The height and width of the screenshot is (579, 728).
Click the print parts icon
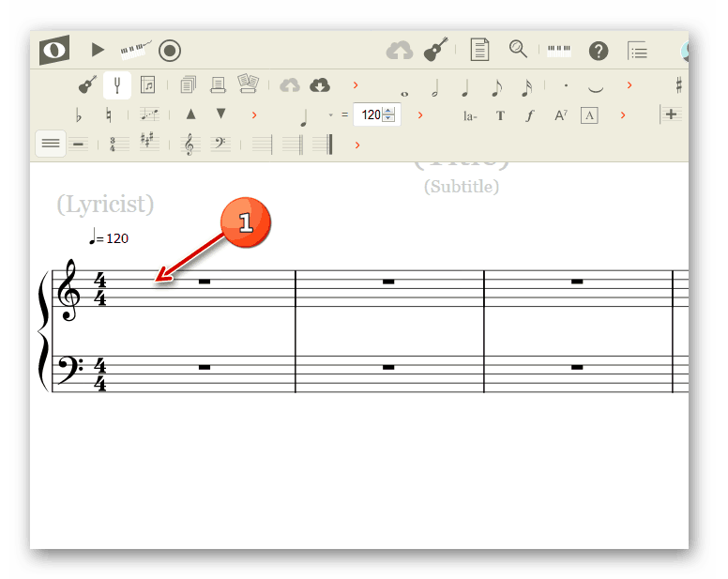(248, 84)
